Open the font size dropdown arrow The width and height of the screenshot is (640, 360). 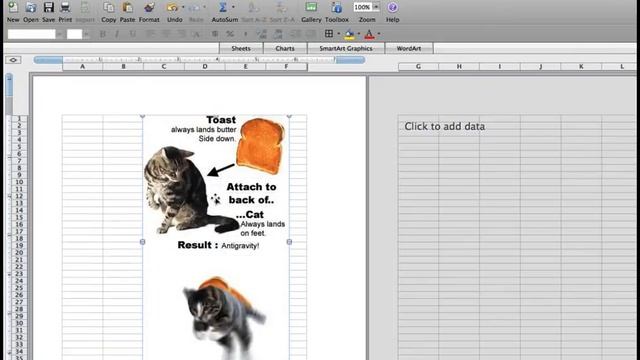click(86, 34)
